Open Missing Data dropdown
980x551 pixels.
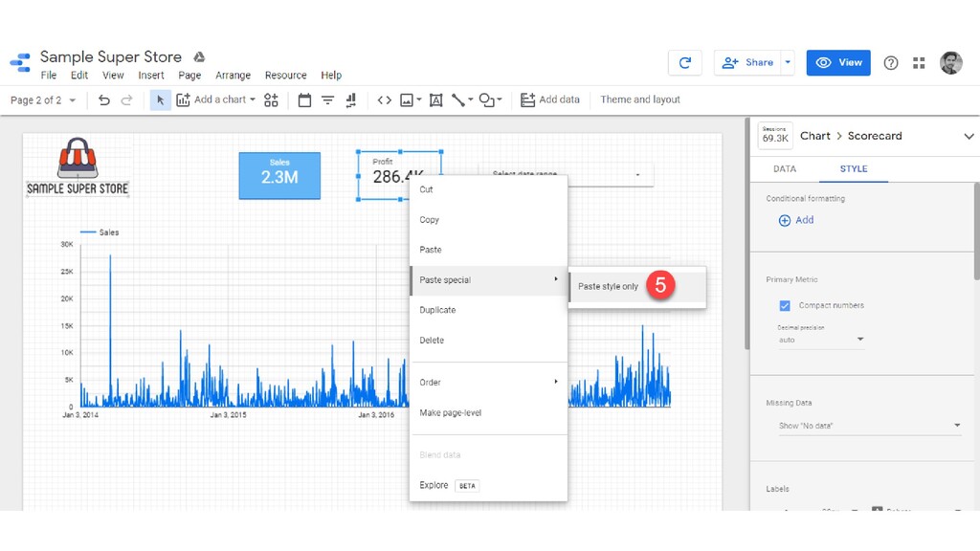[x=869, y=426]
